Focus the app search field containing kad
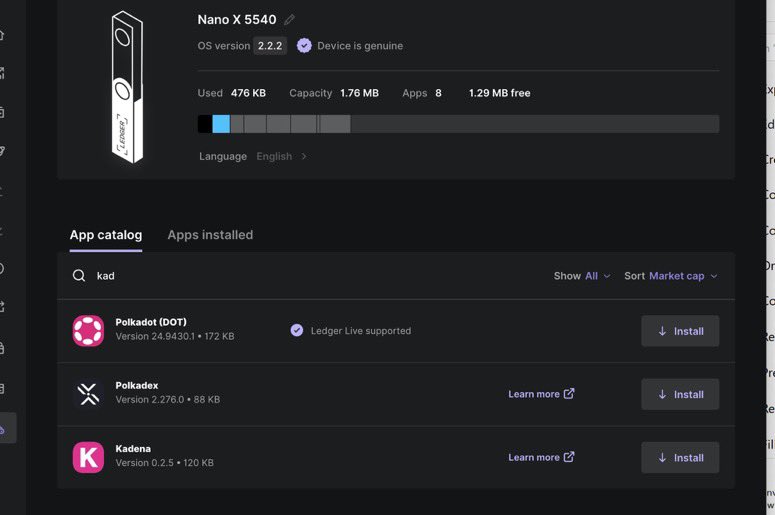Image resolution: width=775 pixels, height=515 pixels. 316,276
